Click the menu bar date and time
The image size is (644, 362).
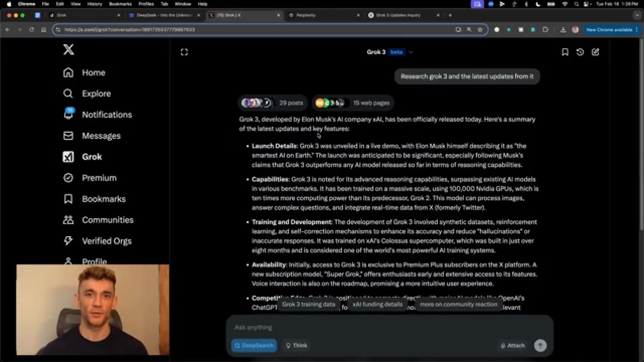tap(618, 4)
